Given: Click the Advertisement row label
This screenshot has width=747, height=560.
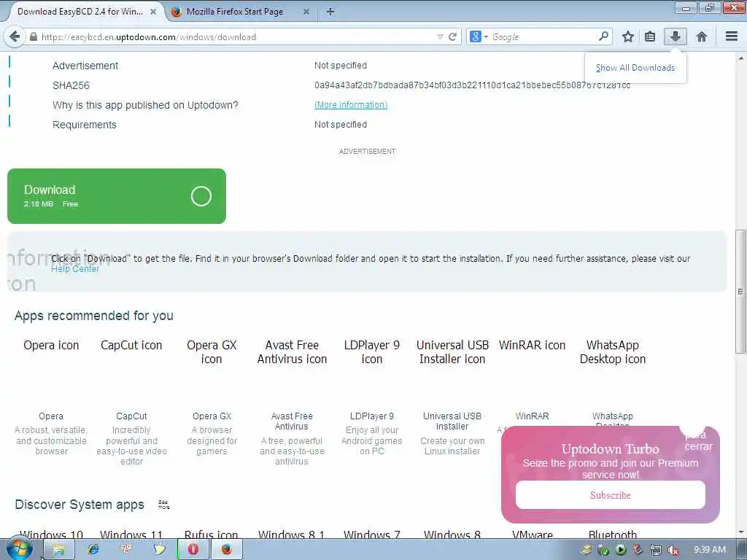Looking at the screenshot, I should tap(85, 66).
